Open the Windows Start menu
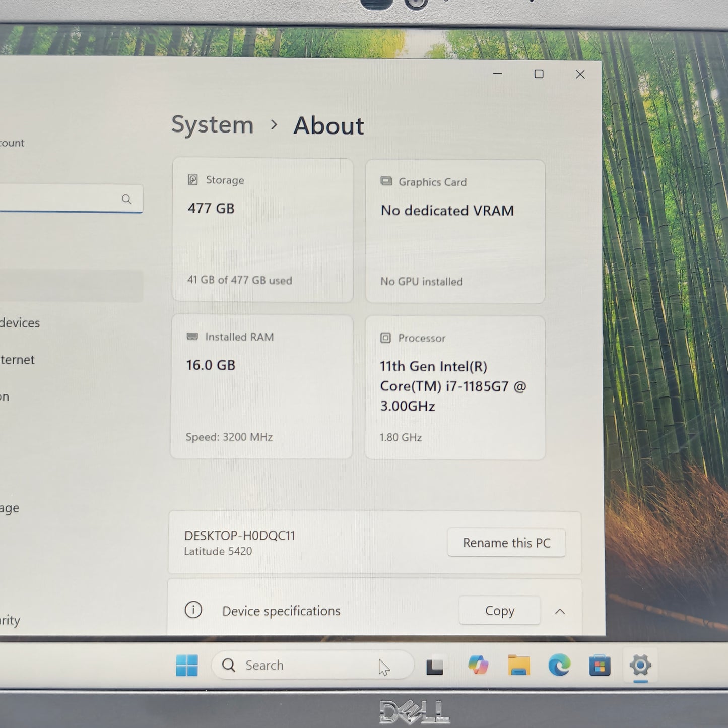Screen dimensions: 728x728 (187, 665)
